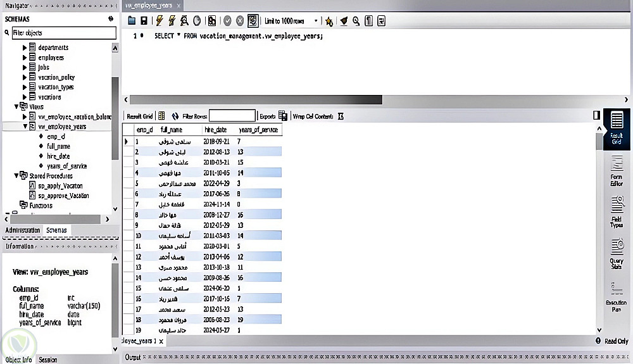This screenshot has width=633, height=364.
Task: Select years_of_service column in tree
Action: (x=66, y=166)
